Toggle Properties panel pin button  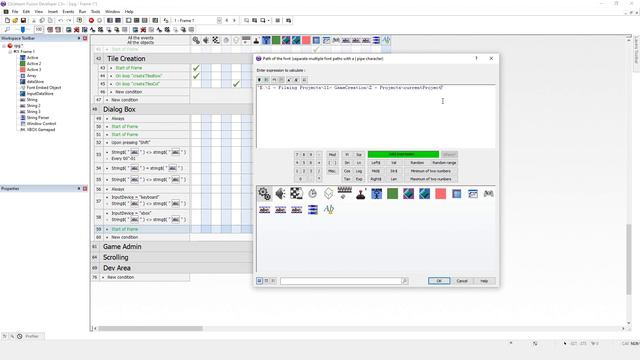tap(79, 189)
